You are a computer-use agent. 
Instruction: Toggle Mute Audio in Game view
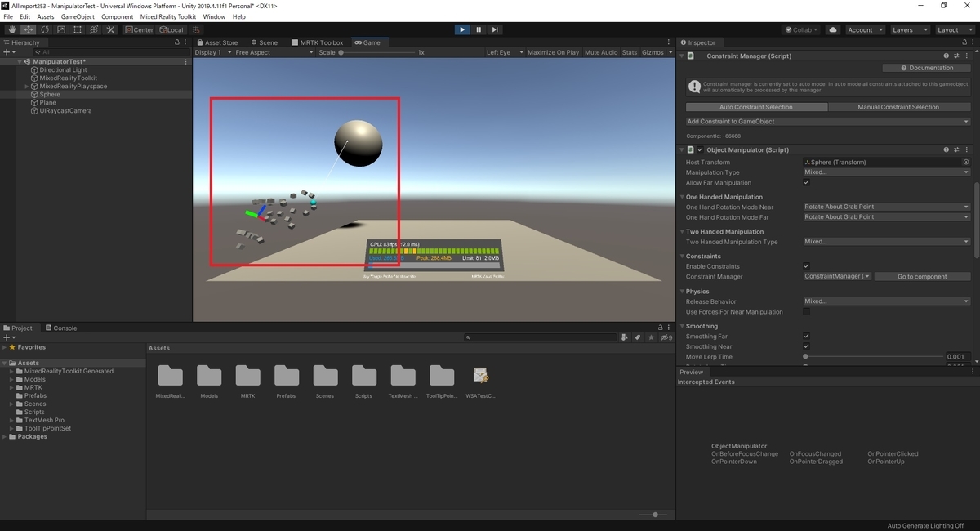click(601, 52)
